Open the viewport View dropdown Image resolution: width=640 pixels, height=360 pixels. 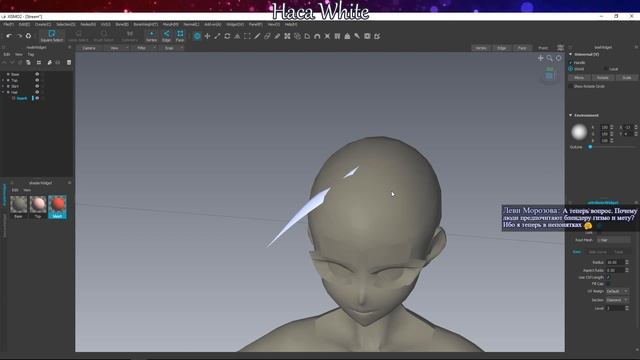[117, 48]
